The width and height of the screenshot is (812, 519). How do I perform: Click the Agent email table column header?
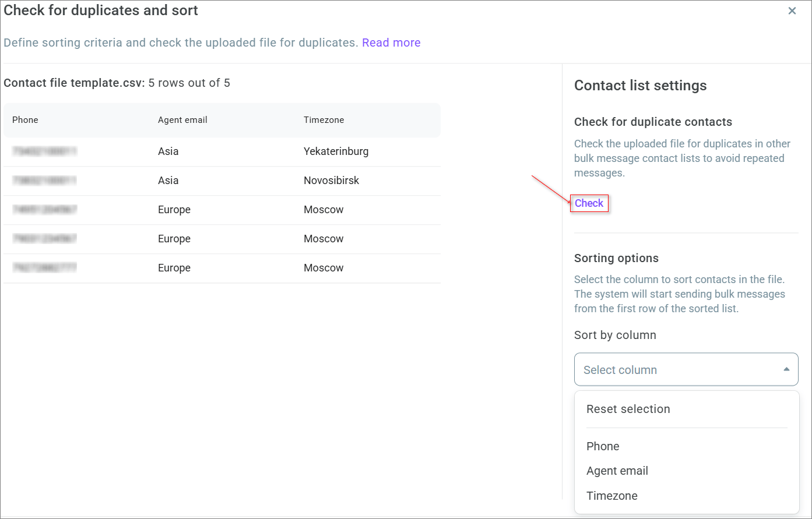click(182, 120)
